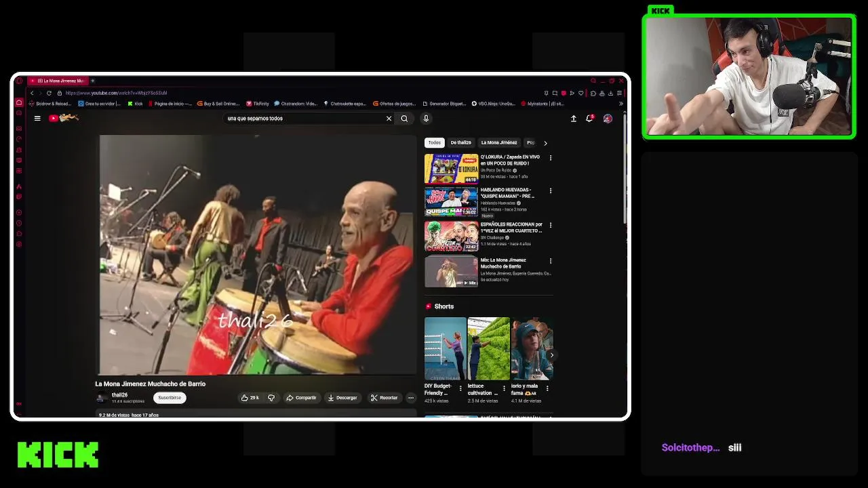Open the browser downloads icon
The image size is (868, 488).
click(x=610, y=93)
